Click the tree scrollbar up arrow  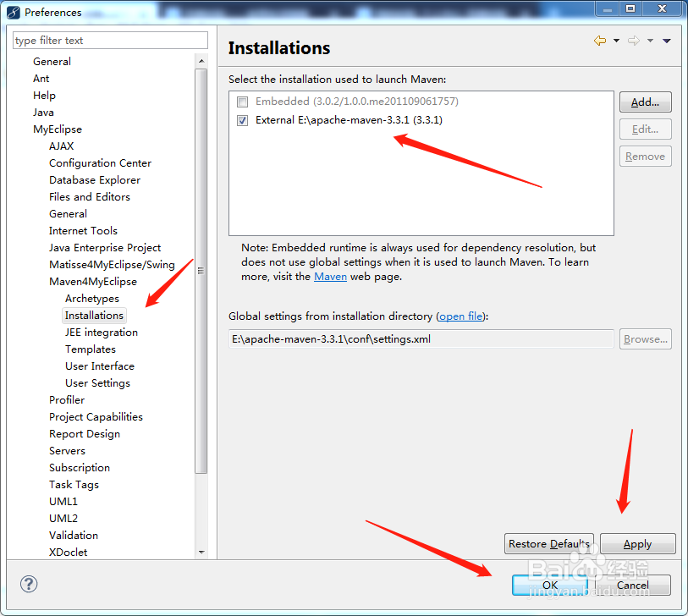(201, 61)
